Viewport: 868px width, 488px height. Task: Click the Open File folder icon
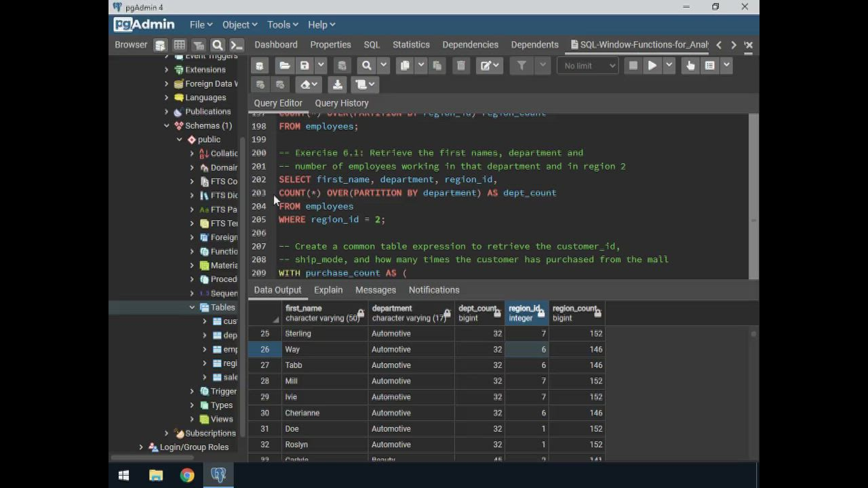285,66
